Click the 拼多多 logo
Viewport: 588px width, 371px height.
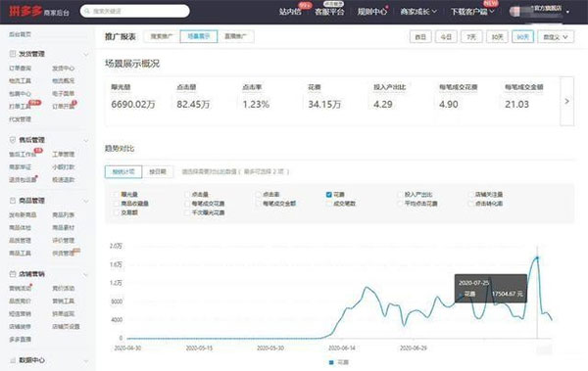click(25, 11)
